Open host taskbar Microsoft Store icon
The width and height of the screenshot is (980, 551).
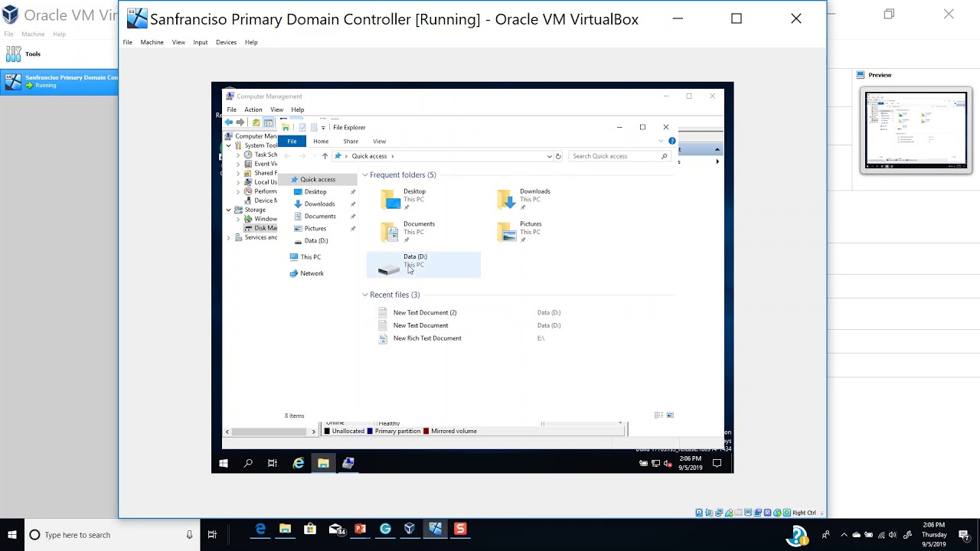[x=310, y=530]
